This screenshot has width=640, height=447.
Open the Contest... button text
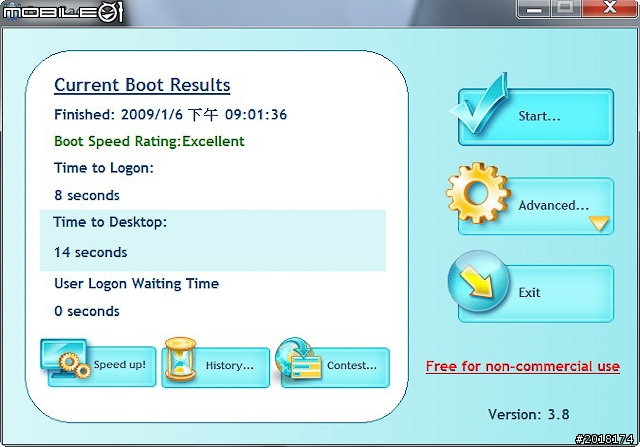pyautogui.click(x=352, y=366)
